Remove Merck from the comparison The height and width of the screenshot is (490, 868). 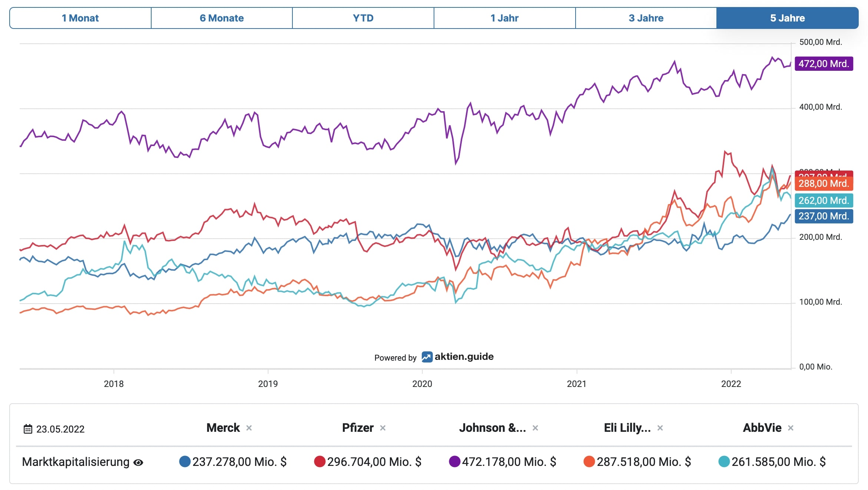(x=249, y=428)
